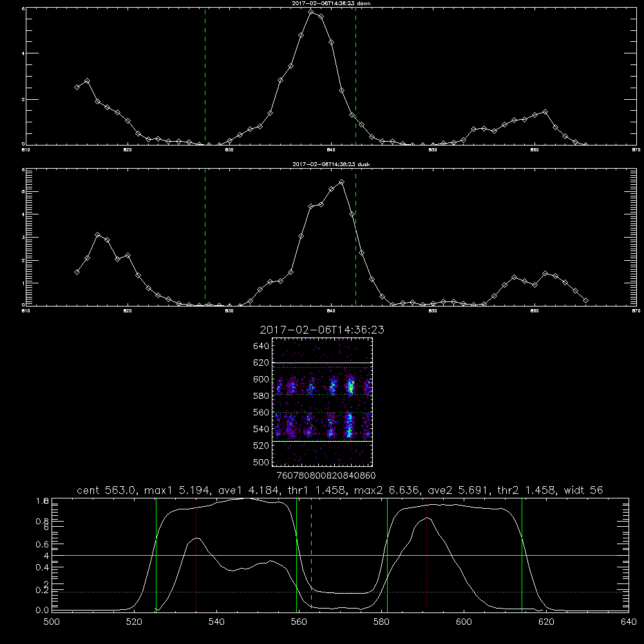Click the last rightmost diamond in the dusk plot
Viewport: 644px width, 644px height.
pos(585,301)
